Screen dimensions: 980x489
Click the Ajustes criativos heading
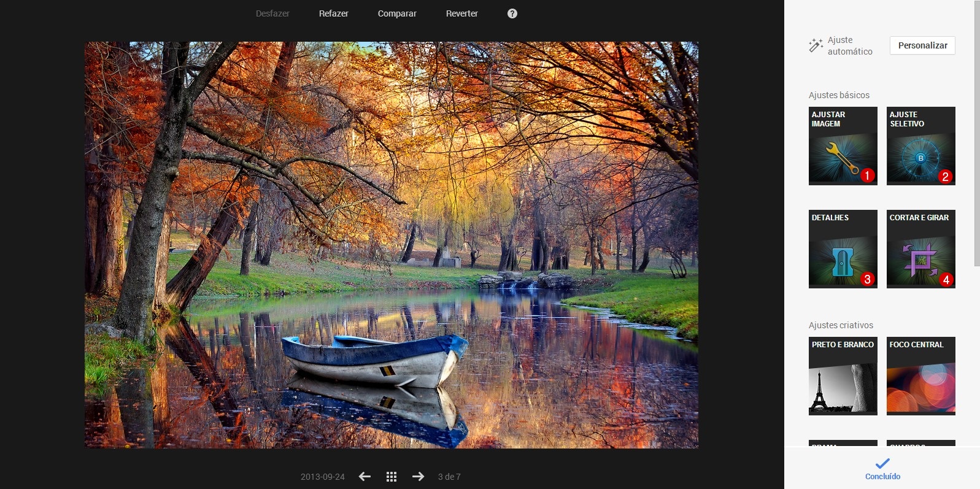point(841,325)
